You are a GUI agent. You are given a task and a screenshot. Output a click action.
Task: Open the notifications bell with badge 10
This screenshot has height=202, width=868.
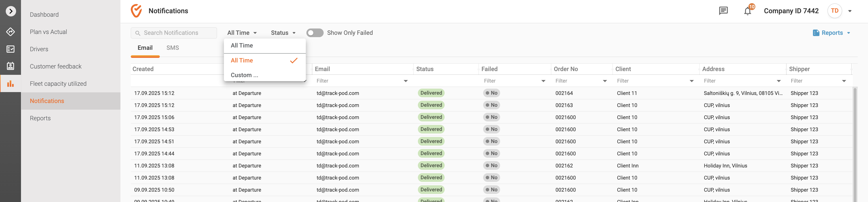coord(747,11)
